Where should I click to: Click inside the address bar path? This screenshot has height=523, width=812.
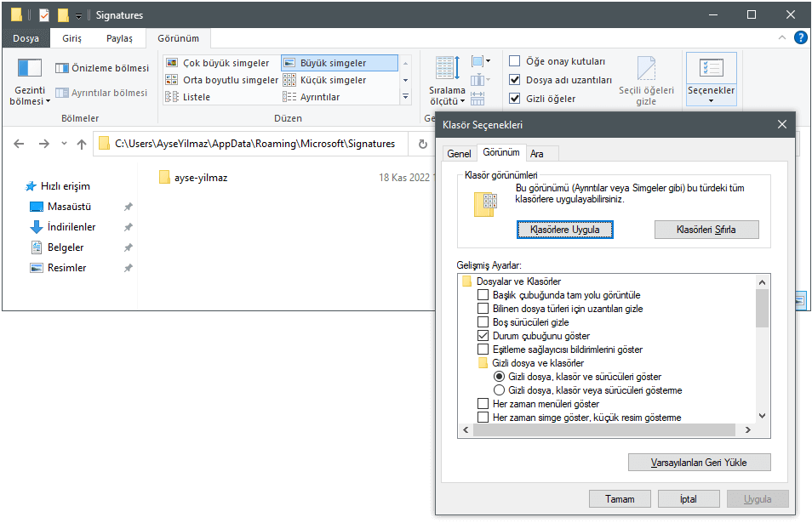point(255,144)
